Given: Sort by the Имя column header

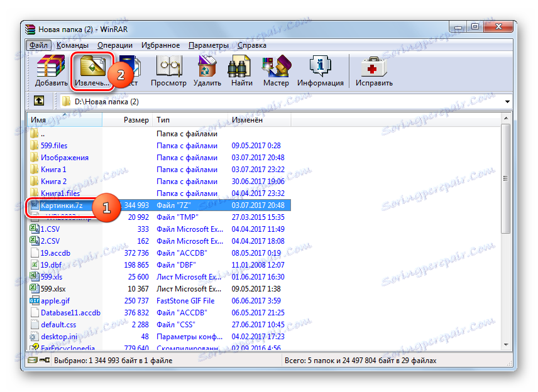Looking at the screenshot, I should coord(65,120).
